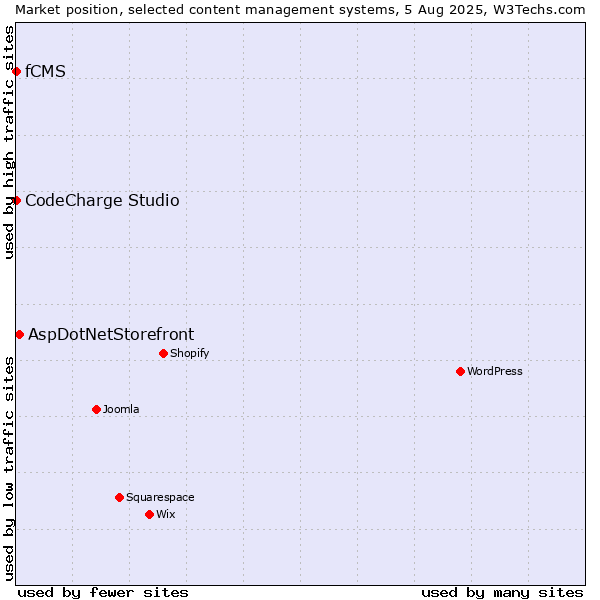Click the "used by low traffic sites" axis label
Screen dimensions: 600x600
pyautogui.click(x=9, y=469)
